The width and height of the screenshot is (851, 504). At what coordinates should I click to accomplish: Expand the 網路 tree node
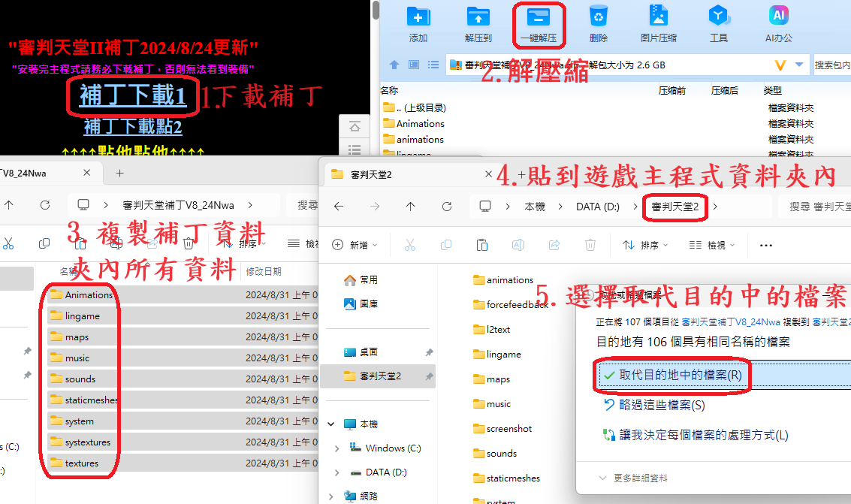[x=331, y=496]
